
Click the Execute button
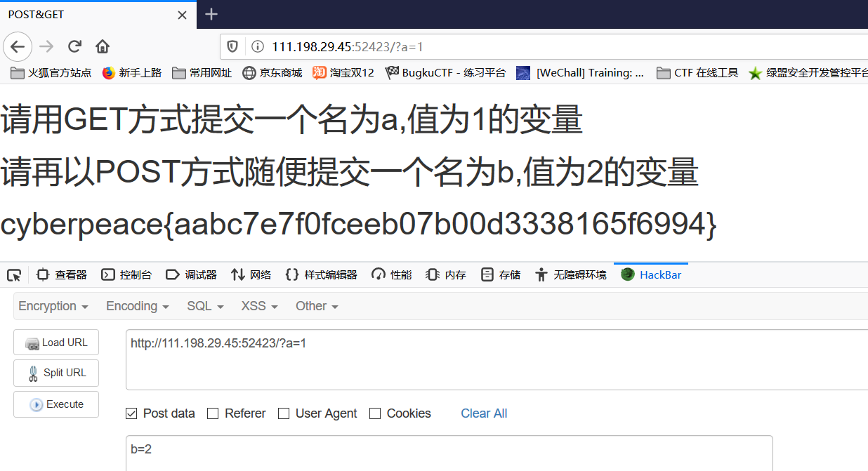56,404
